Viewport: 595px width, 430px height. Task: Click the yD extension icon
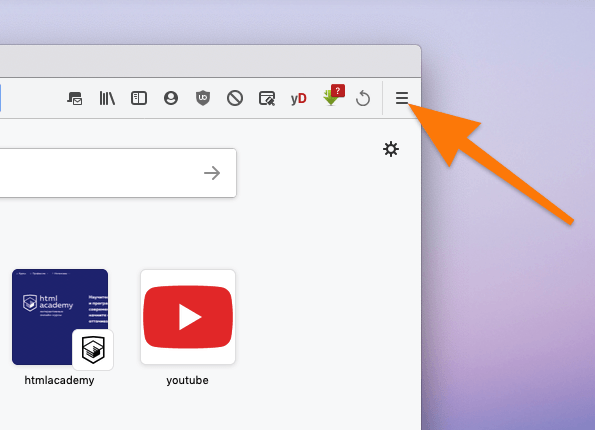coord(299,99)
